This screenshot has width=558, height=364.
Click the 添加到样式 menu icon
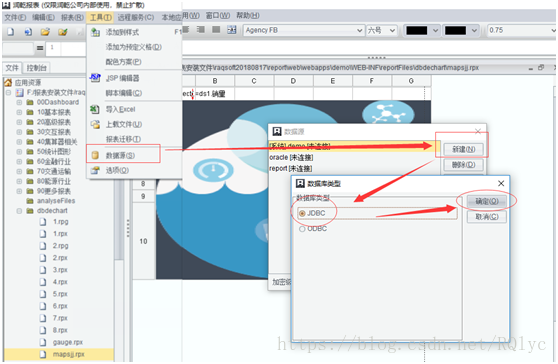95,32
